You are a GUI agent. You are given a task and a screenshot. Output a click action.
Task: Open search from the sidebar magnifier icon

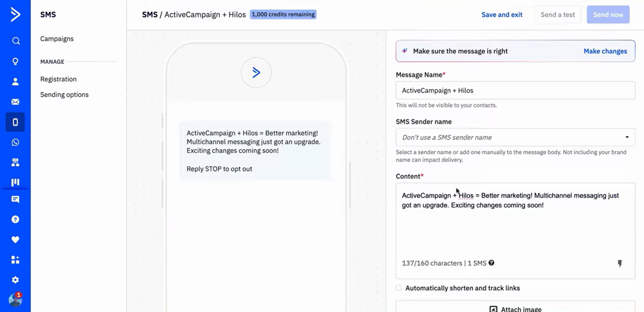pos(15,41)
